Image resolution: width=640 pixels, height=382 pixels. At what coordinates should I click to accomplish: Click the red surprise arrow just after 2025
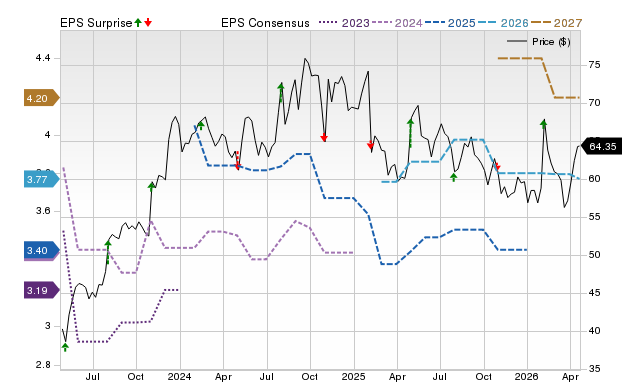pos(370,145)
